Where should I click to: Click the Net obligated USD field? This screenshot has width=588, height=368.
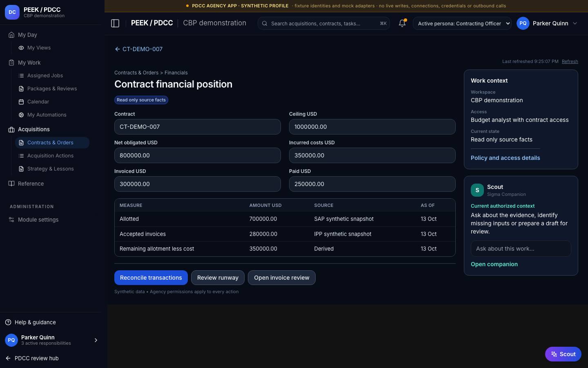(198, 155)
